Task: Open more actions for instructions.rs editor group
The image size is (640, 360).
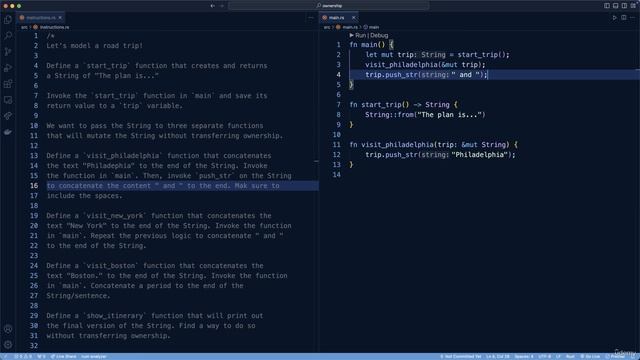Action: coord(311,18)
